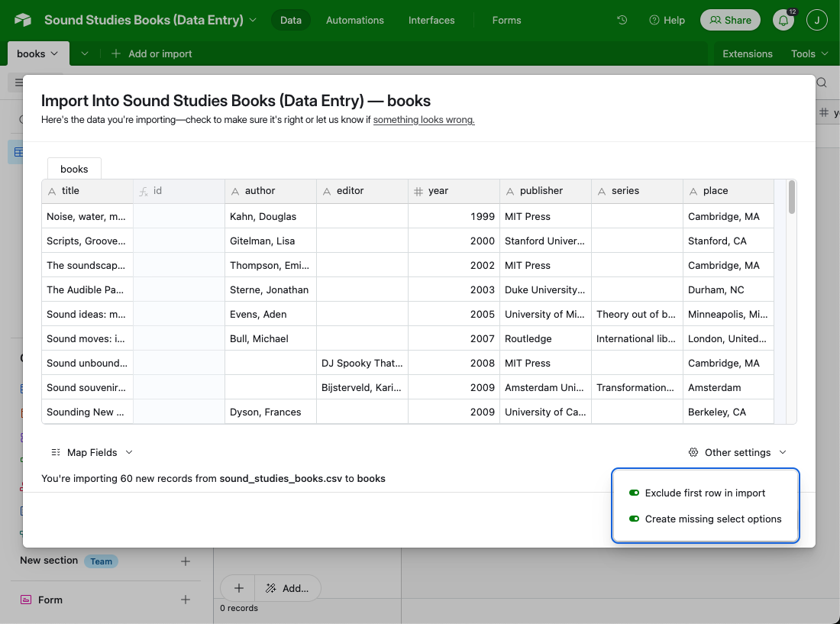Switch to the Automations tab
This screenshot has width=840, height=624.
[x=354, y=20]
